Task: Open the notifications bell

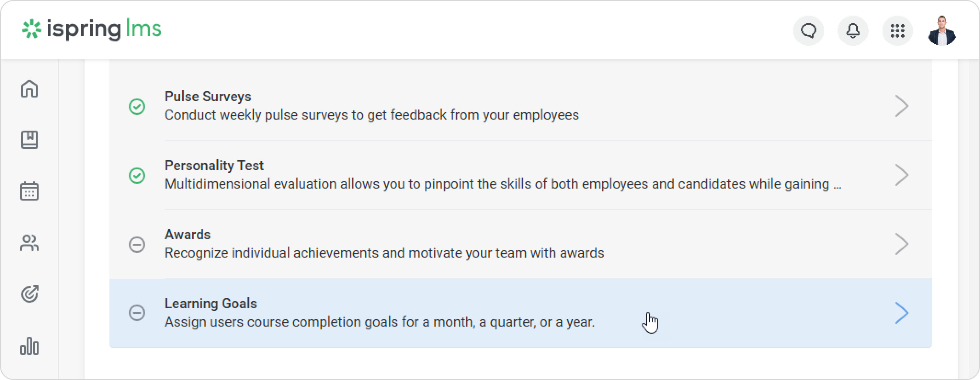Action: (853, 31)
